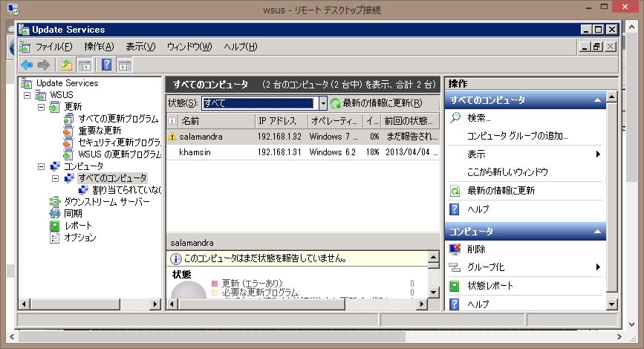Screen dimensions: 644x349
Task: Toggle the console tree pane toolbar icon
Action: pyautogui.click(x=85, y=65)
